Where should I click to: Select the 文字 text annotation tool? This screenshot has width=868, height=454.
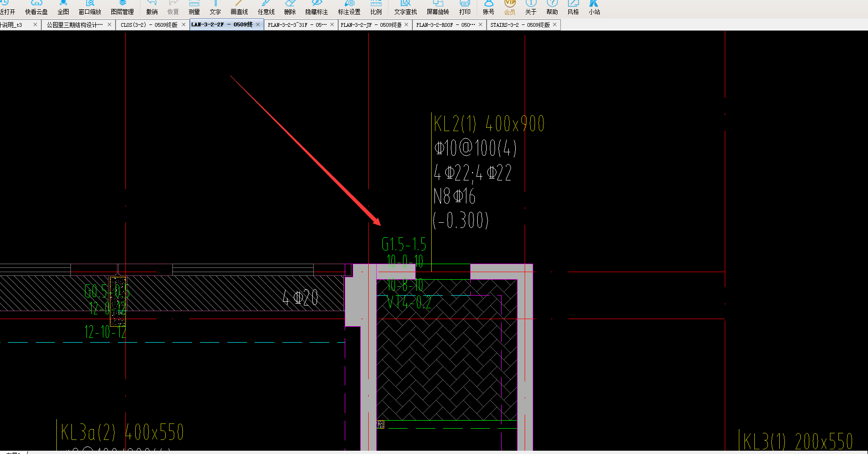click(x=215, y=8)
